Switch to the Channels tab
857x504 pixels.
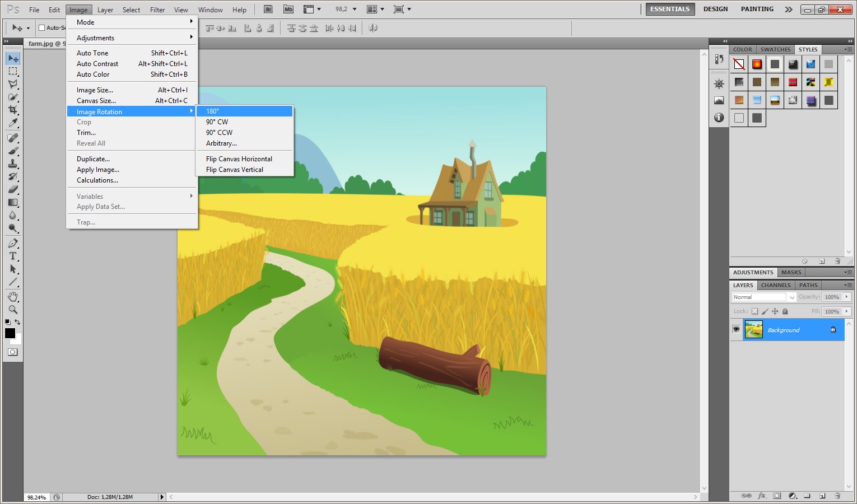pos(775,285)
